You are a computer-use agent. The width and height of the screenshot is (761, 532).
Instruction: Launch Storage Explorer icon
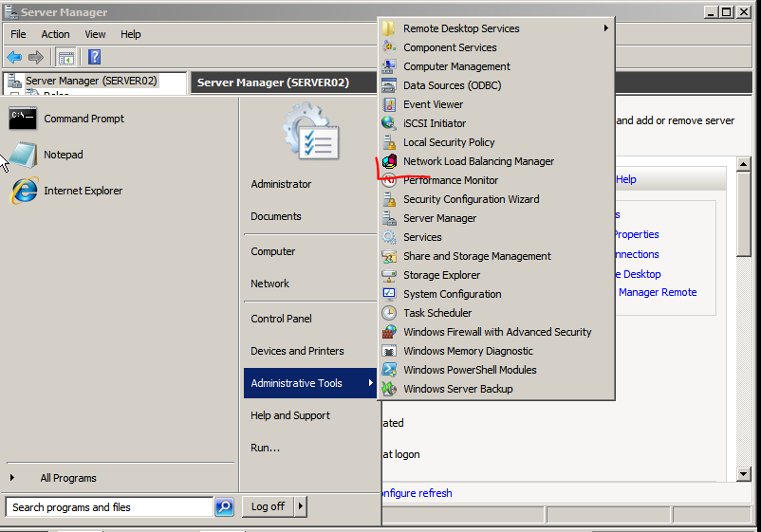pyautogui.click(x=389, y=275)
